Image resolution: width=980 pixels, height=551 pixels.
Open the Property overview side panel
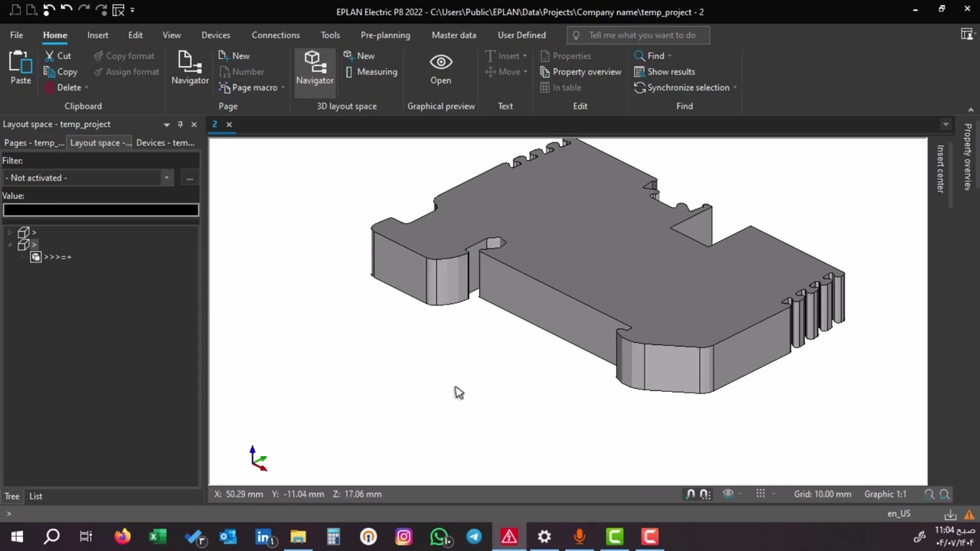[968, 156]
